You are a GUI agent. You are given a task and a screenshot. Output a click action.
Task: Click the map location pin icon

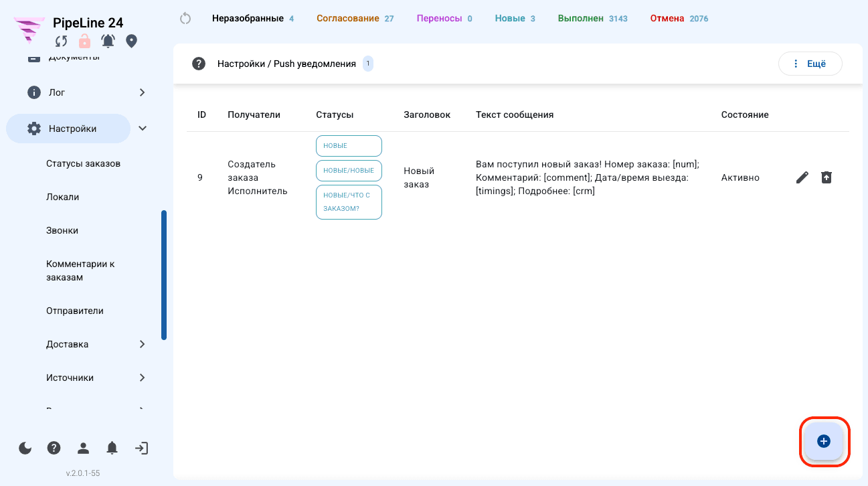(x=132, y=42)
